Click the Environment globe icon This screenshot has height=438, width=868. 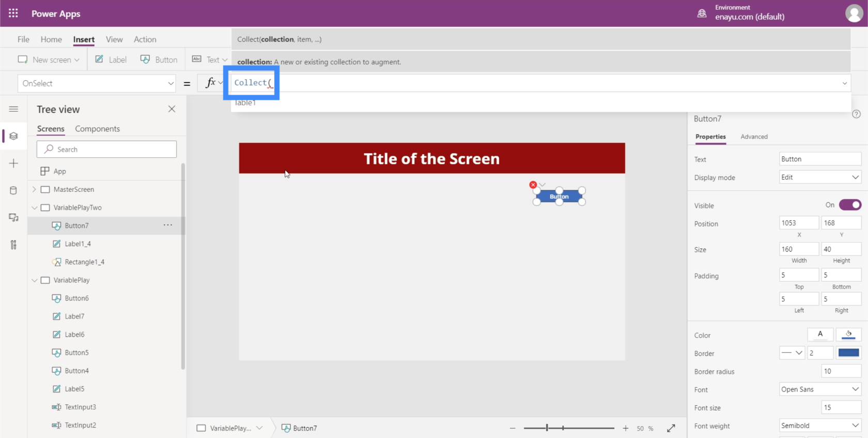(x=702, y=13)
